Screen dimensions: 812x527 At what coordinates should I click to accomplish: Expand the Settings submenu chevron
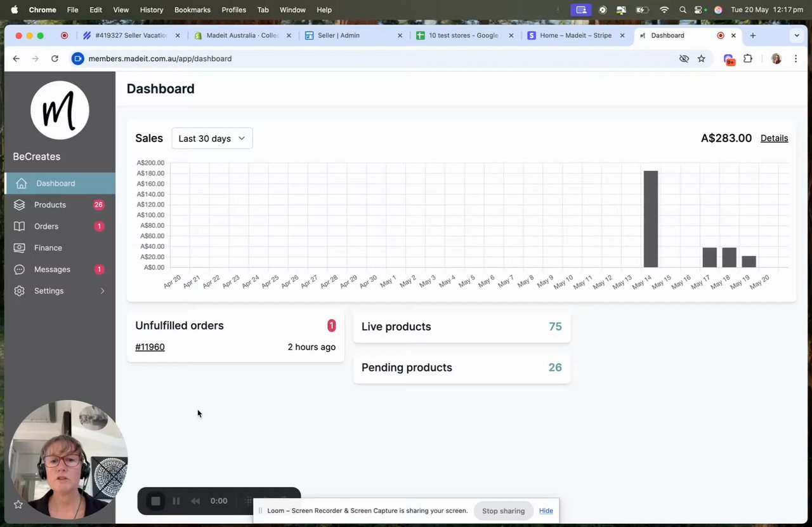(102, 291)
